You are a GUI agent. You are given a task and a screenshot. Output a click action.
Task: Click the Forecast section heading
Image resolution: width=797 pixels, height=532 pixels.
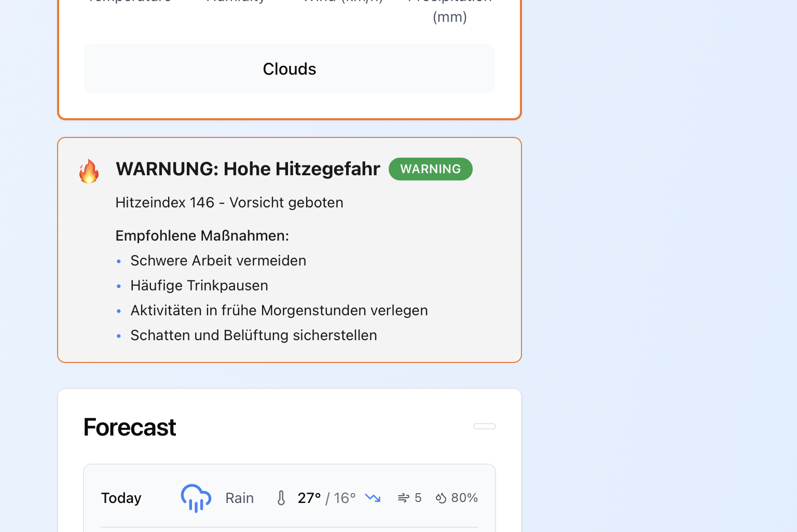click(130, 427)
